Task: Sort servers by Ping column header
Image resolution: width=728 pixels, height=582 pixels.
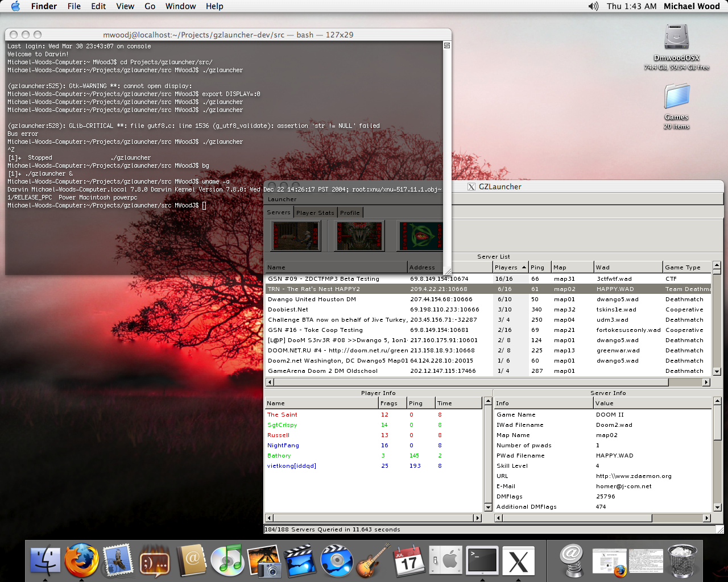Action: (x=539, y=267)
